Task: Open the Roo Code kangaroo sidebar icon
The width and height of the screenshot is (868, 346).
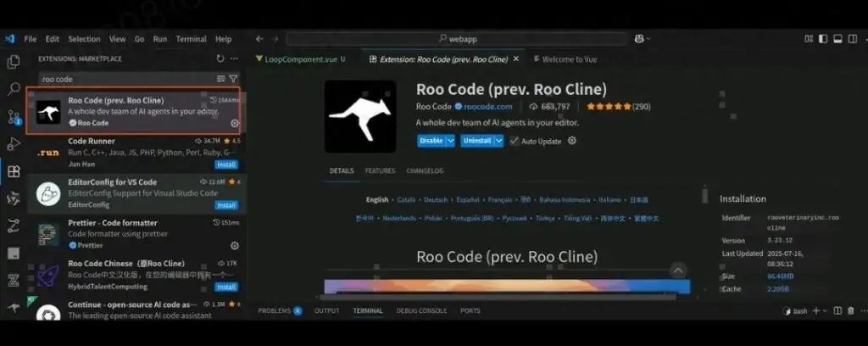Action: 14,308
